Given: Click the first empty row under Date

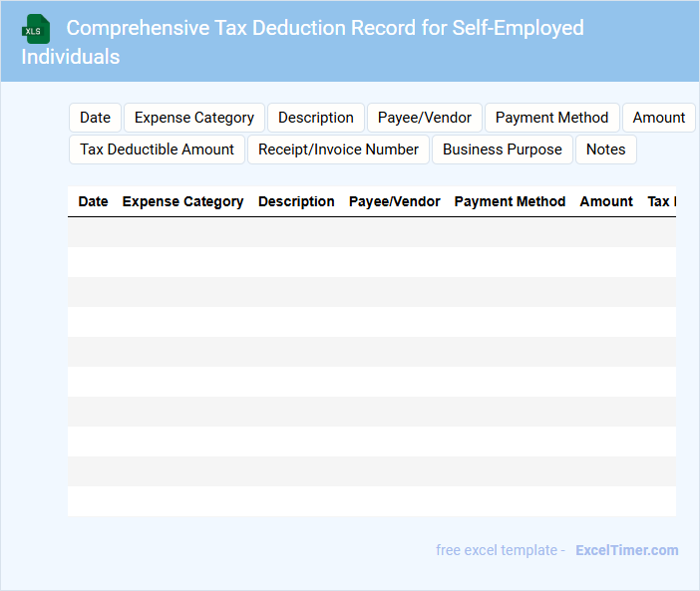Looking at the screenshot, I should coord(93,232).
